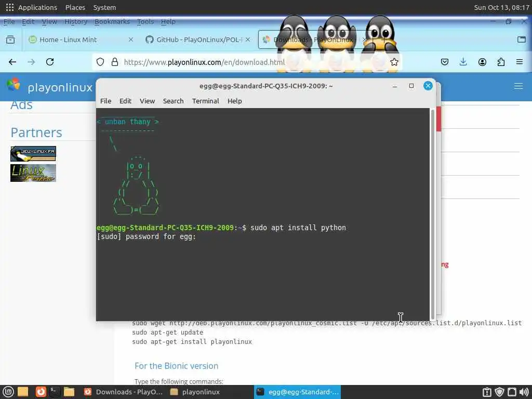532x399 pixels.
Task: Switch to the playonlinux folder taskbar window
Action: pos(195,392)
